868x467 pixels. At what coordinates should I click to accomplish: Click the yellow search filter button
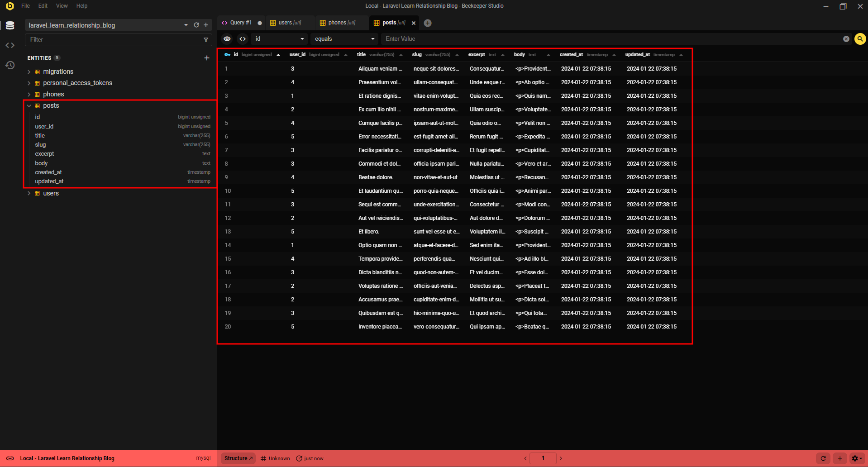(x=860, y=39)
